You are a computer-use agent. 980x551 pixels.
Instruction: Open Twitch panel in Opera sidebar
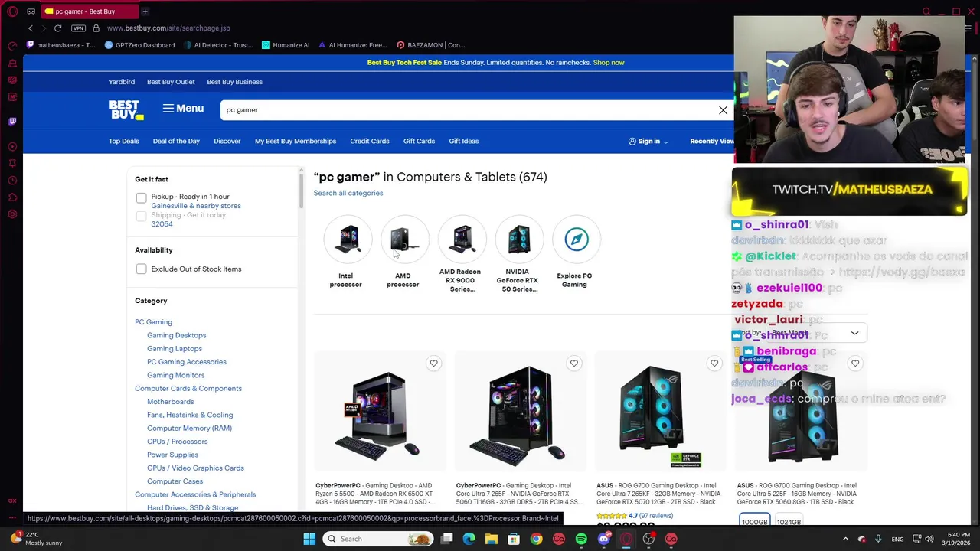click(12, 121)
